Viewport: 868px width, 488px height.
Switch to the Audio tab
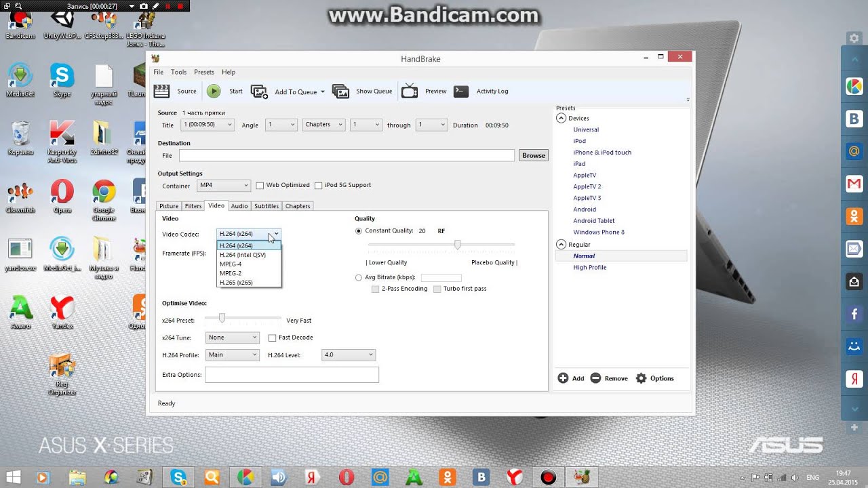239,206
